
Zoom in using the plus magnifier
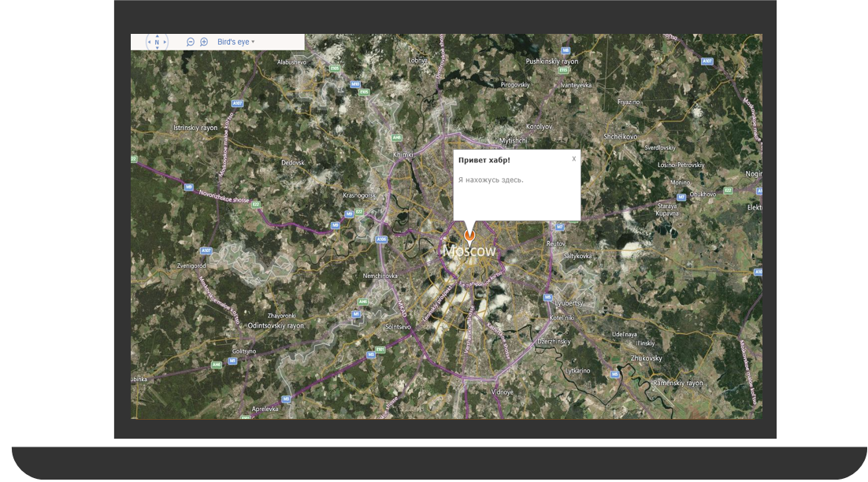[204, 42]
